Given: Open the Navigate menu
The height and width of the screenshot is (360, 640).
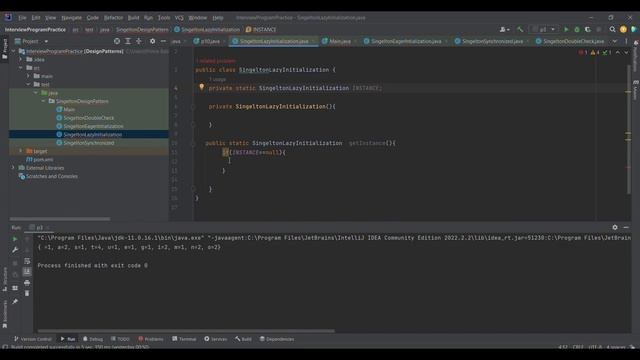Looking at the screenshot, I should (x=71, y=18).
